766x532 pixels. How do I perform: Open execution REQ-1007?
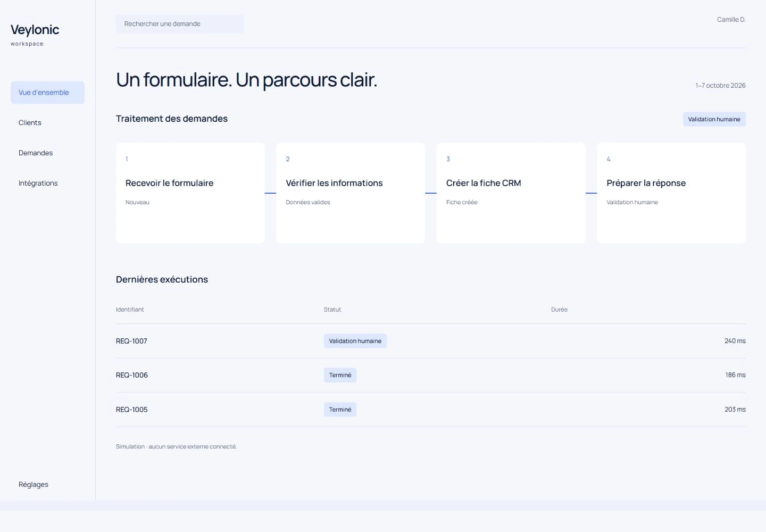(x=131, y=341)
